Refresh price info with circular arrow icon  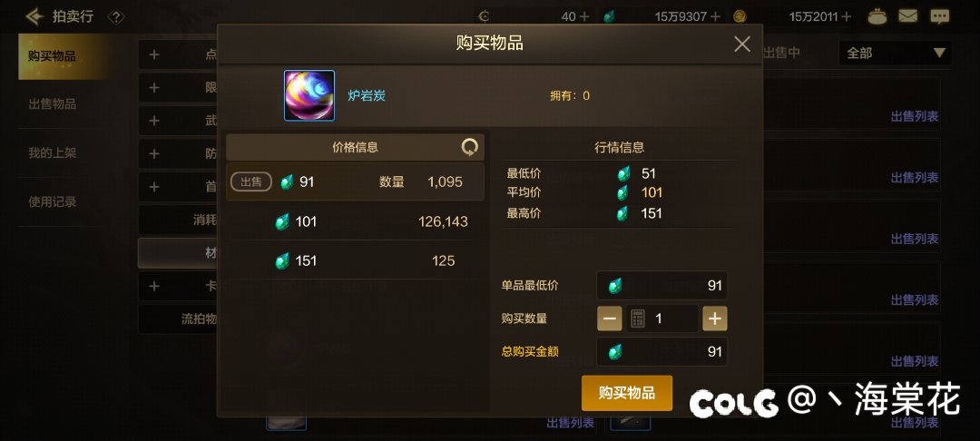click(x=469, y=147)
